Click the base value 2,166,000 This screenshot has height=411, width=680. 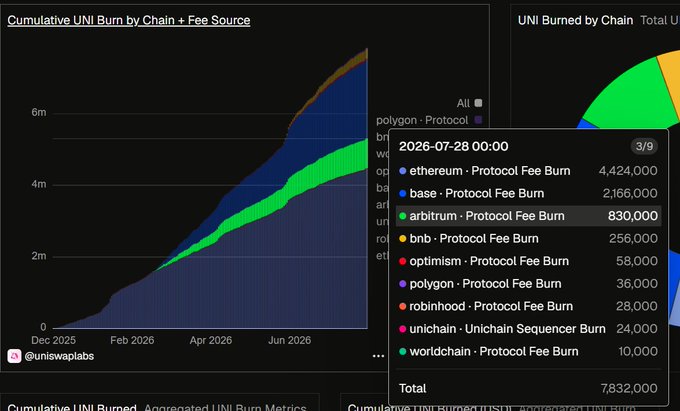coord(630,193)
